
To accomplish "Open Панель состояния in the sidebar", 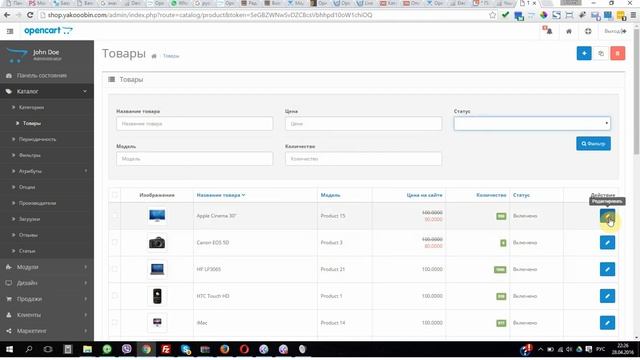I will (47, 76).
